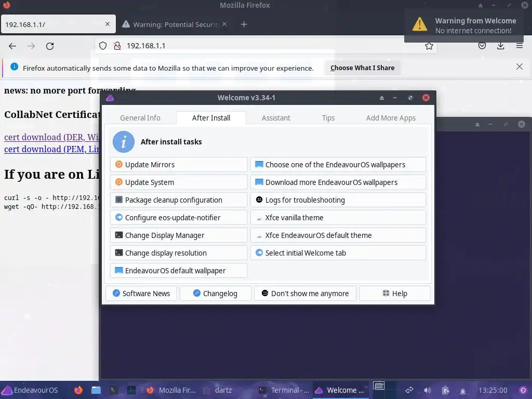Click Change display resolution
532x399 pixels.
point(179,253)
